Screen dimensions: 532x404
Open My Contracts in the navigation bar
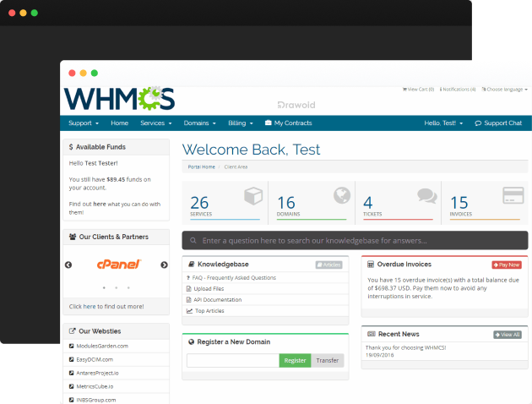coord(289,123)
